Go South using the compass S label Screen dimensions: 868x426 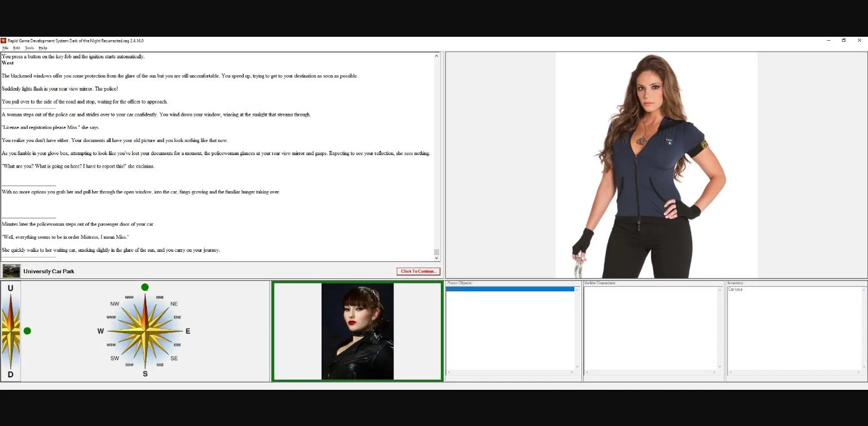145,374
